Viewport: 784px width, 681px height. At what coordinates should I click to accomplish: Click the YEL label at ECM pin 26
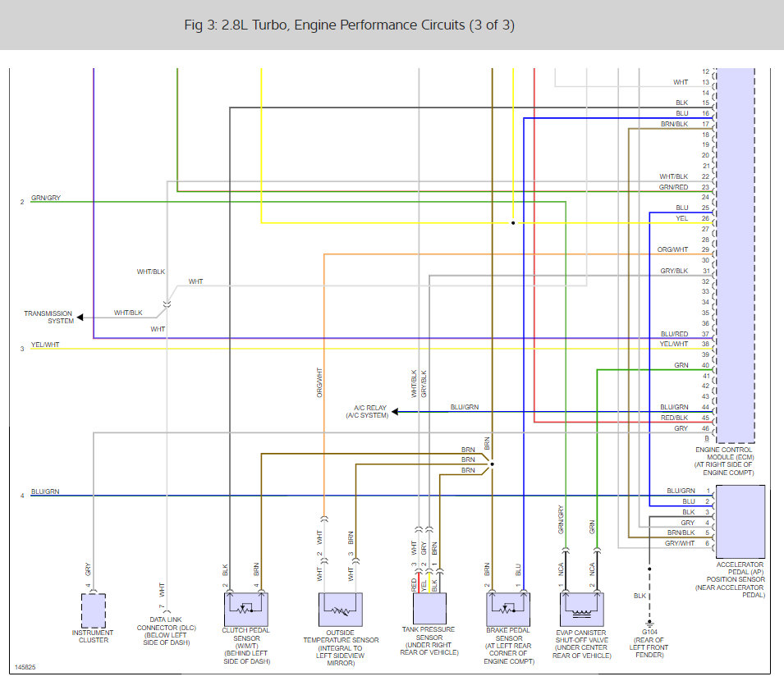682,218
